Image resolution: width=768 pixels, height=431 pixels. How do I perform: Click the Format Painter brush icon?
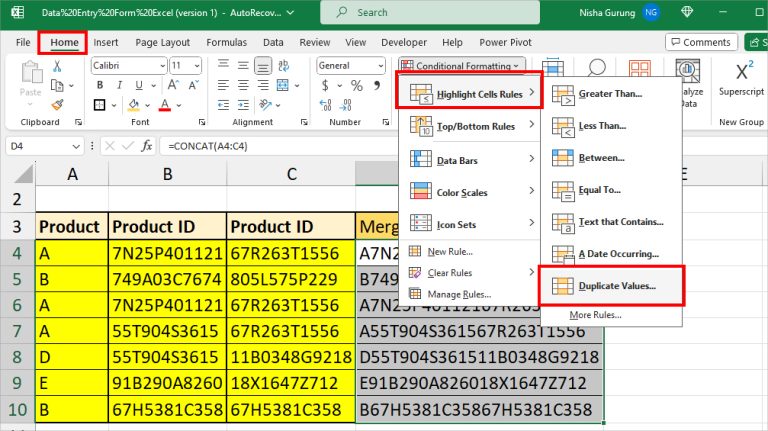(58, 104)
